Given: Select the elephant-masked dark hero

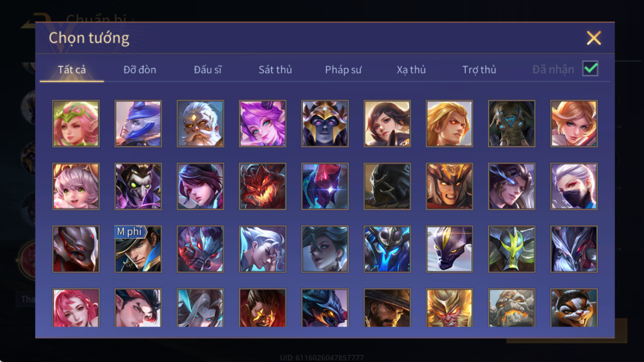Looking at the screenshot, I should [512, 124].
